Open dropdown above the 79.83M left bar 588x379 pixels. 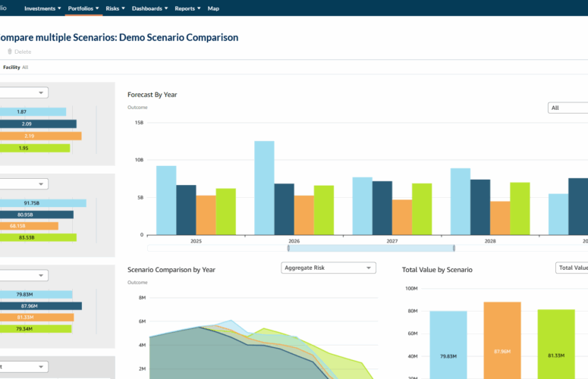23,274
